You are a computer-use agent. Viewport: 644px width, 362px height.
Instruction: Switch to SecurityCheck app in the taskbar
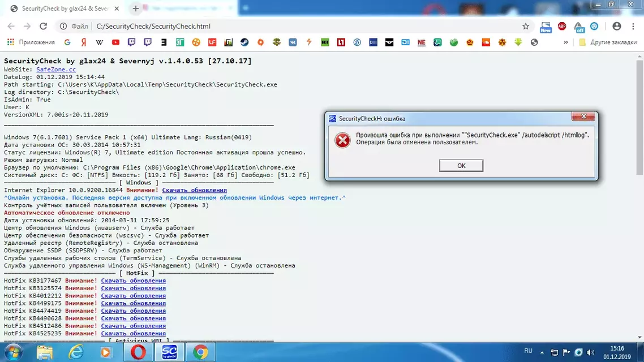pyautogui.click(x=169, y=352)
